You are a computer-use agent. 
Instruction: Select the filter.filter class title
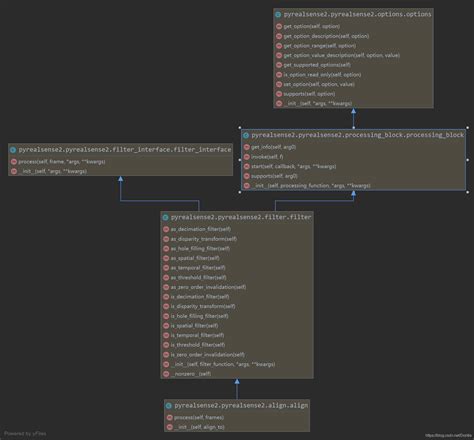[x=241, y=217]
